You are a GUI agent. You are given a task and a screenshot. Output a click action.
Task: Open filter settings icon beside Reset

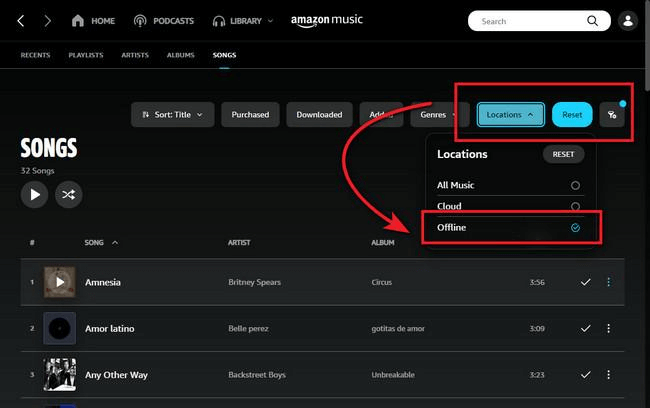[611, 115]
